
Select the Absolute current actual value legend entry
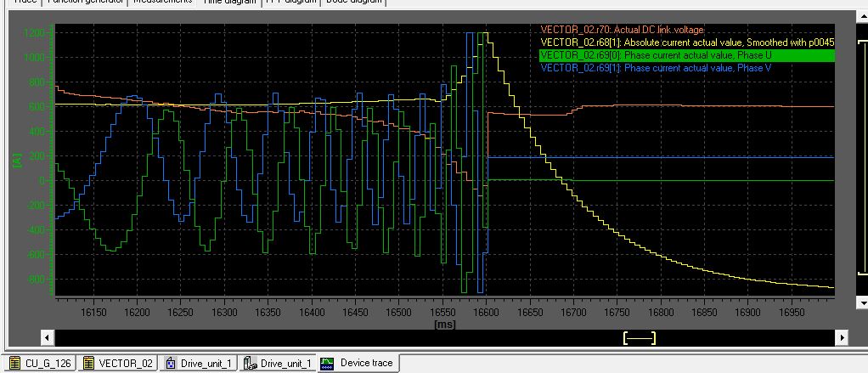pos(687,42)
